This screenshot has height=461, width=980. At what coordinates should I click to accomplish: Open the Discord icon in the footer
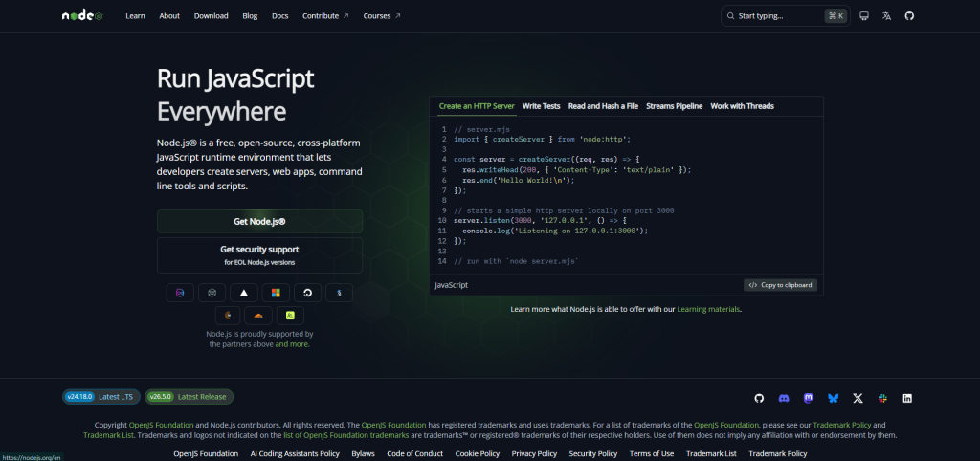(784, 398)
